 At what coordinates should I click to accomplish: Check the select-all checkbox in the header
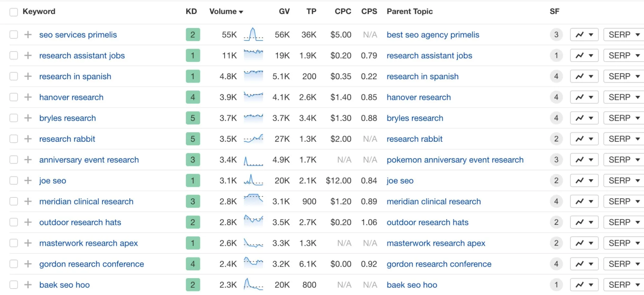click(14, 12)
